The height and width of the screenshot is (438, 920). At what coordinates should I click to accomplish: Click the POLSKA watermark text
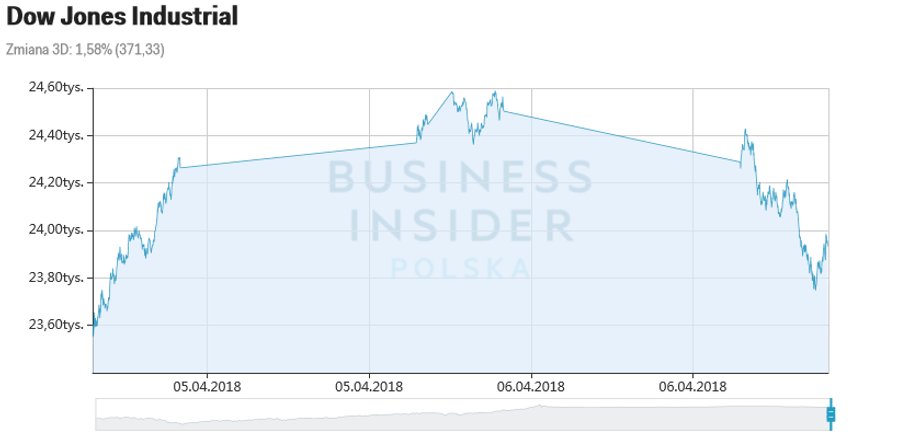461,269
